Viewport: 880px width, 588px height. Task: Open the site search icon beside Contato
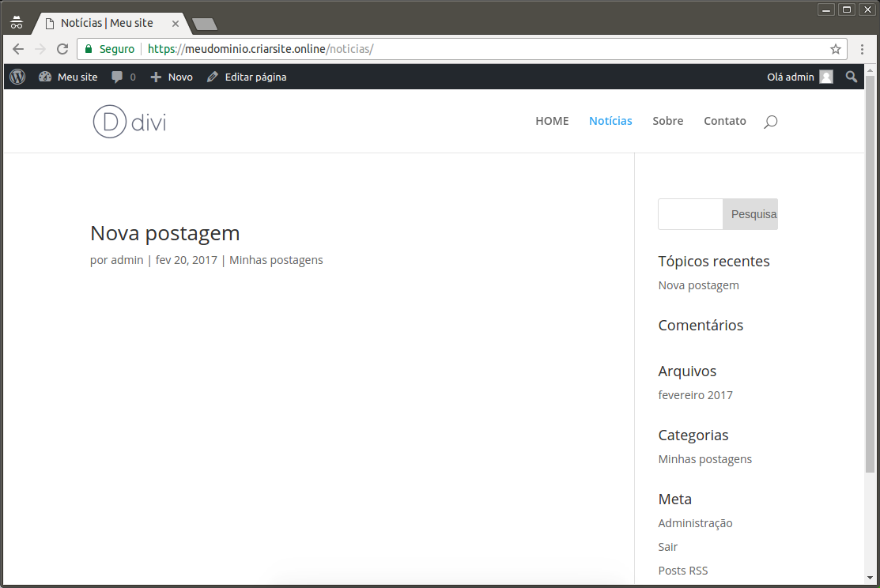coord(770,122)
